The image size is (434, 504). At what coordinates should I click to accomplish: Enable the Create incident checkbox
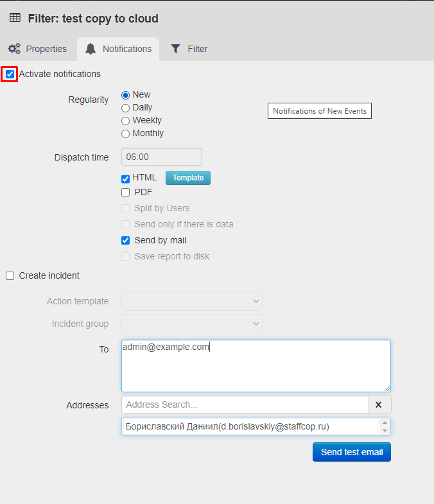(10, 276)
